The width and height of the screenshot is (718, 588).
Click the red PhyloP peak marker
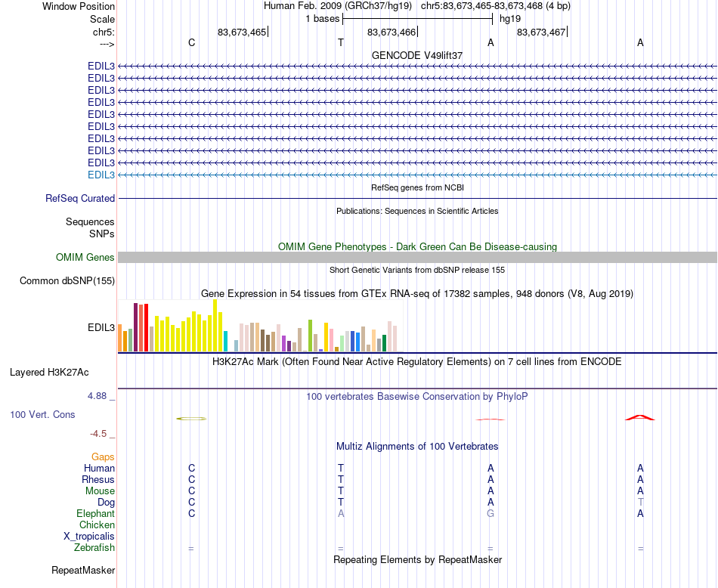640,417
